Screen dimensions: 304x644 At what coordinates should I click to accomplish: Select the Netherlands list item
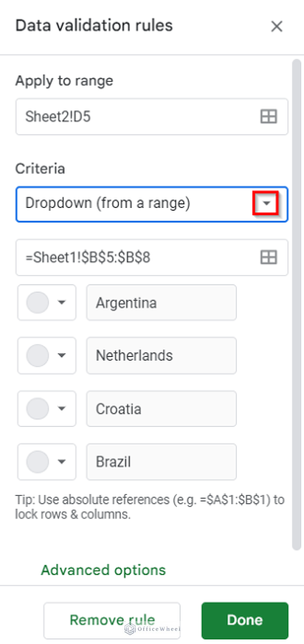click(x=161, y=355)
